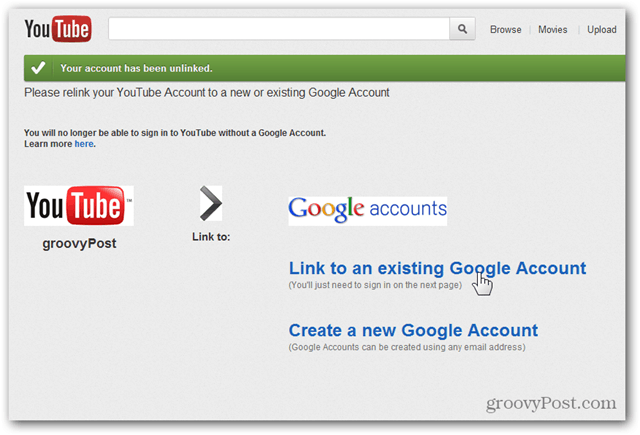640x435 pixels.
Task: Focus the YouTube search input field
Action: [x=279, y=29]
